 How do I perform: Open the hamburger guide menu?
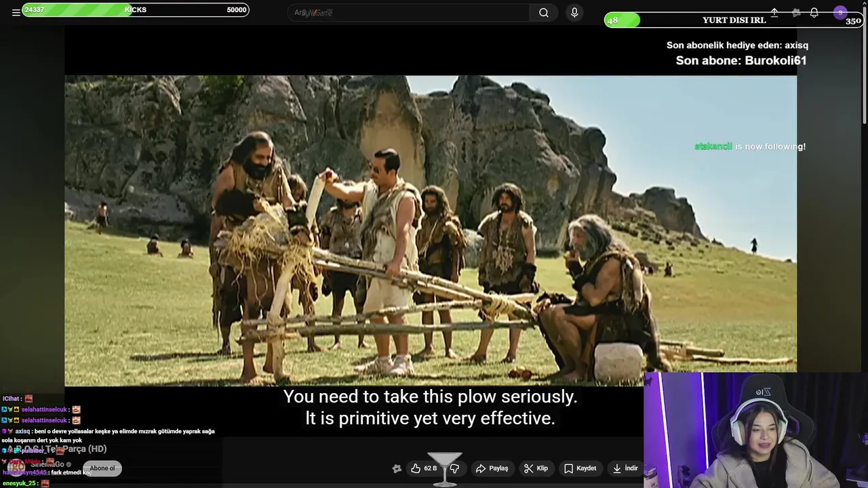pyautogui.click(x=16, y=12)
